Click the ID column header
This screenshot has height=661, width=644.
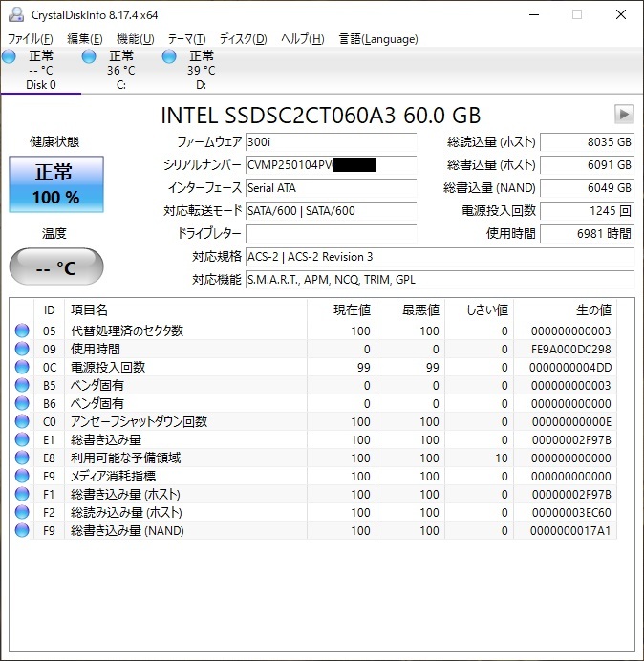(x=49, y=310)
